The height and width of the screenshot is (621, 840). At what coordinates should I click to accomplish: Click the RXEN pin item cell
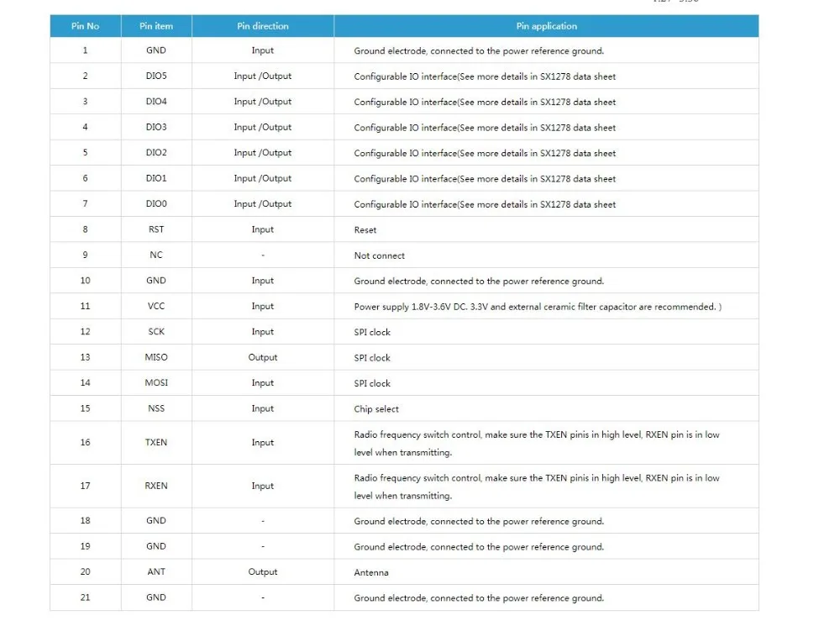tap(156, 486)
